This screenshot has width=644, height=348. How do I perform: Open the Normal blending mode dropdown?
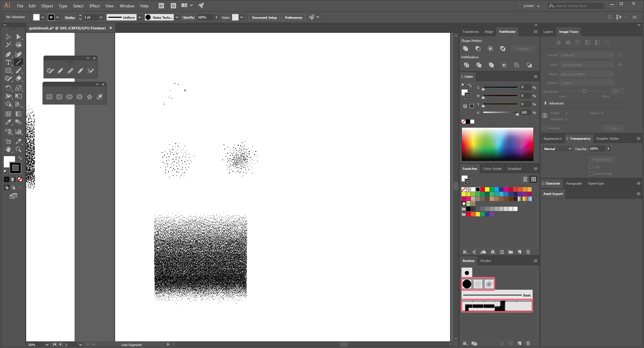[557, 149]
